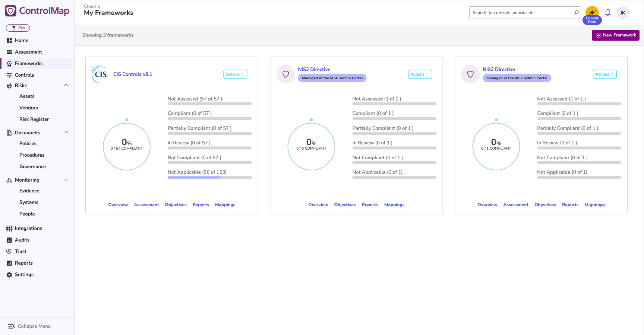Open Vendors under Risks
Image resolution: width=644 pixels, height=335 pixels.
(x=29, y=108)
